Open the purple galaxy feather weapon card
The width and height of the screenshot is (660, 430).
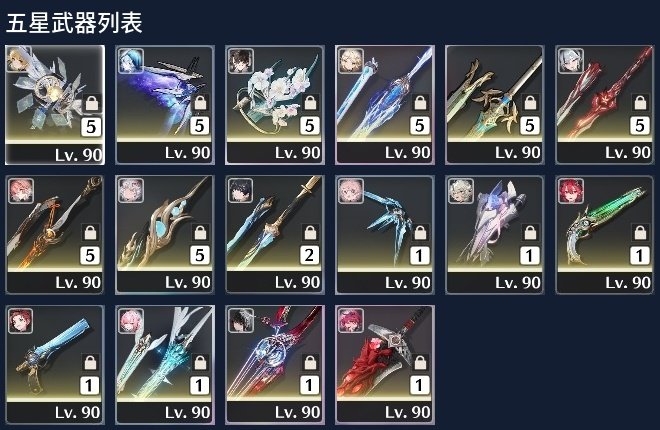[x=165, y=105]
